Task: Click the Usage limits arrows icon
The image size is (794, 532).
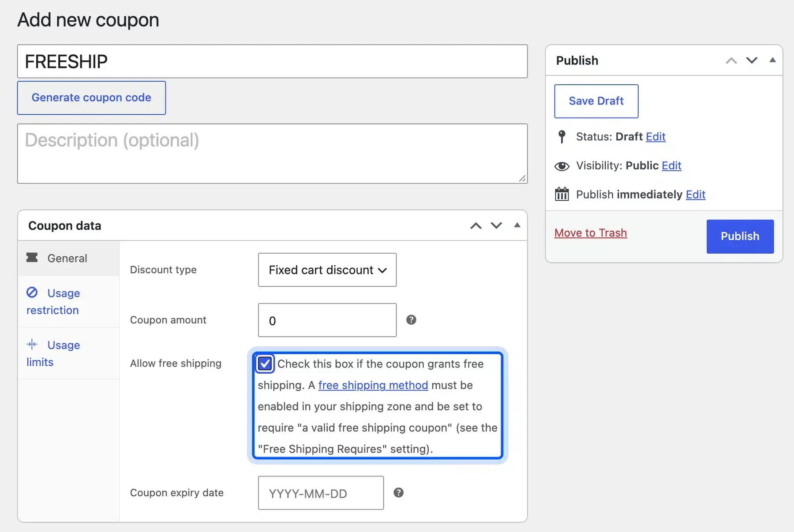Action: 32,344
